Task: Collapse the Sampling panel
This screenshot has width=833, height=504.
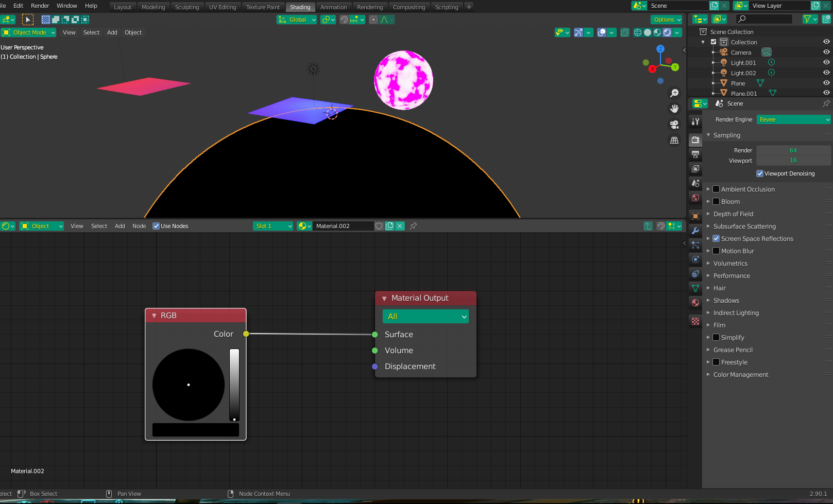Action: pyautogui.click(x=727, y=135)
